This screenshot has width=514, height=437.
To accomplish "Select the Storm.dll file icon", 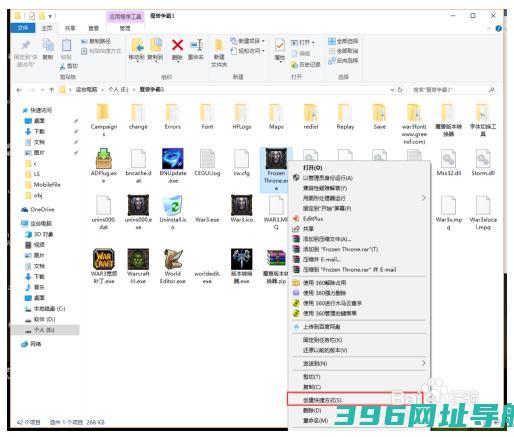I will click(x=483, y=159).
